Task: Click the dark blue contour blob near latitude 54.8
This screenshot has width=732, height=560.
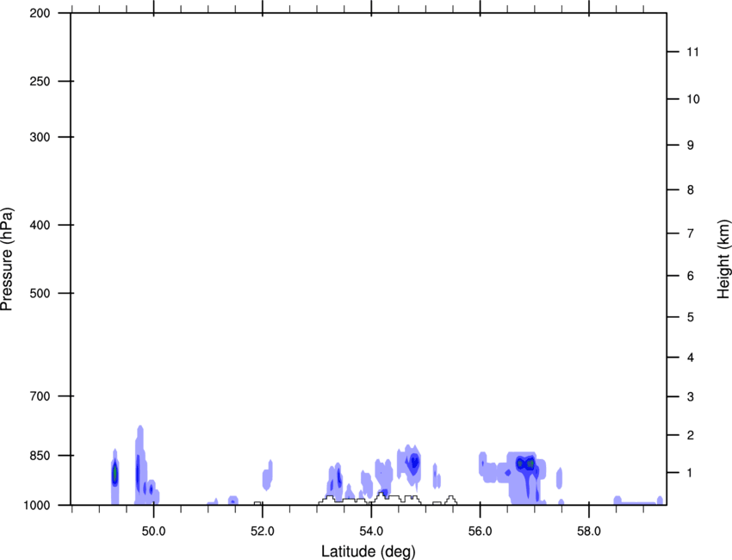Action: coord(413,464)
